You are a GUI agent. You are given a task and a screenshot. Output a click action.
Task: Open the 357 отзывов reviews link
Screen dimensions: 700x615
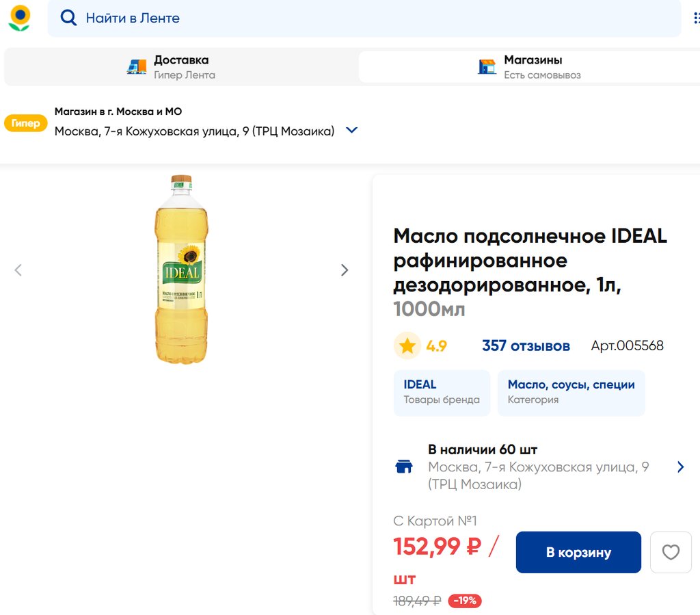pos(526,346)
